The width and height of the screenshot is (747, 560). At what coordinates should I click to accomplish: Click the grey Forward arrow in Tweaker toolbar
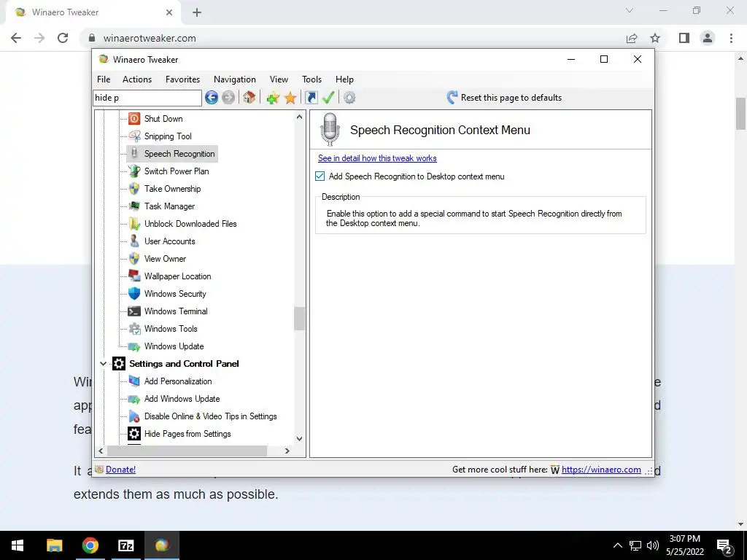228,98
